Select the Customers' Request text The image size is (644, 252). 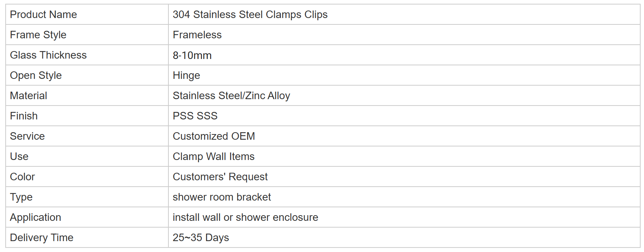[x=220, y=177]
